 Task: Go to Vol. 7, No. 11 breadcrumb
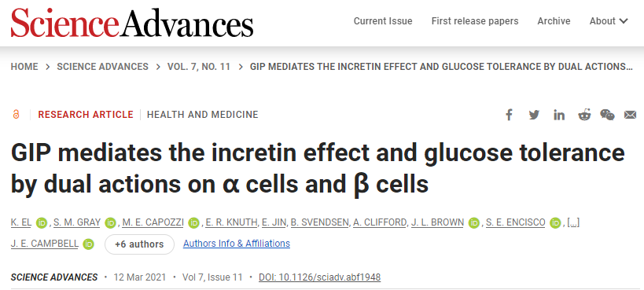point(199,67)
